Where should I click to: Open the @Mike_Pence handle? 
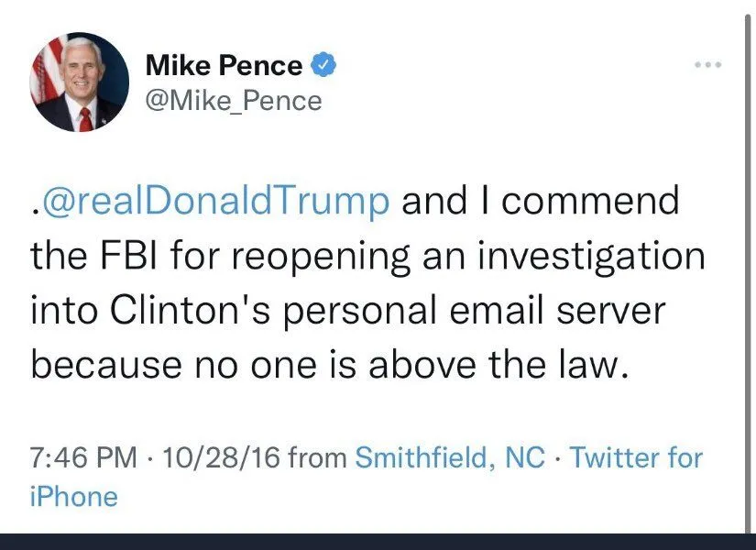click(x=234, y=99)
